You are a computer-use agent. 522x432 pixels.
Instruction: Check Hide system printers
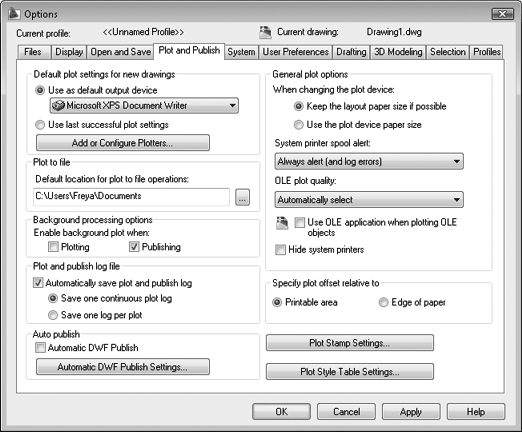280,249
